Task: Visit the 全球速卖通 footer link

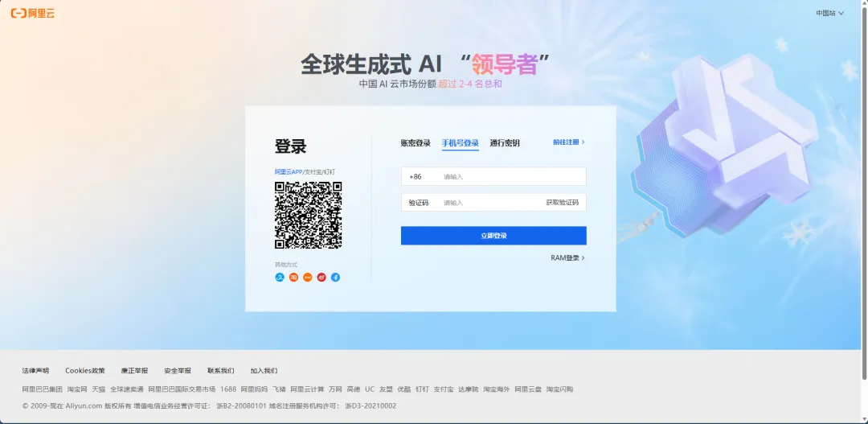Action: pyautogui.click(x=127, y=389)
